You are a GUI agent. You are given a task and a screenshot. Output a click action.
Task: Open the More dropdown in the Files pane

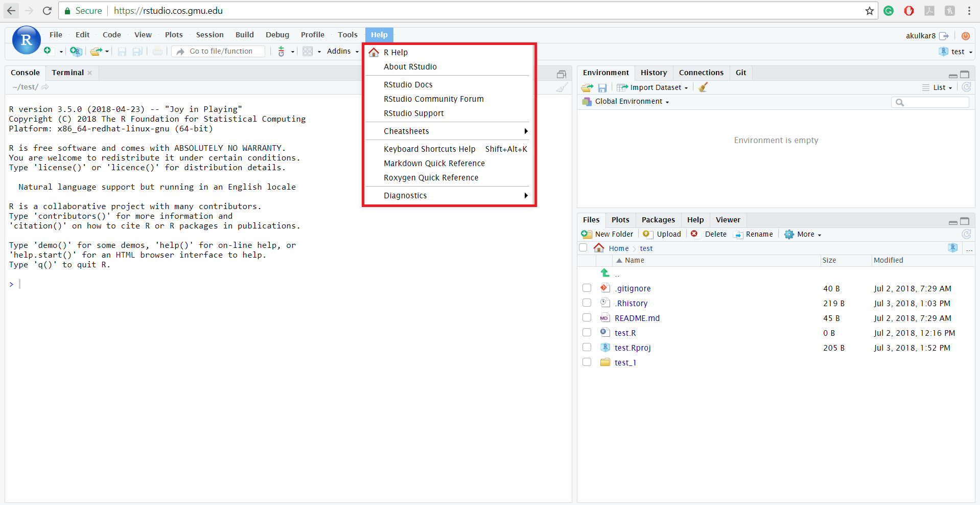[x=803, y=234]
